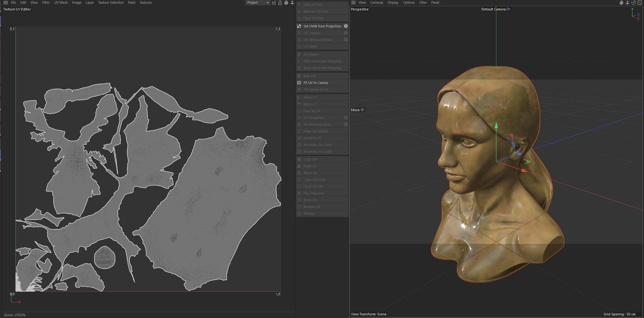Toggle the Move gizmo label in viewport

[x=357, y=110]
